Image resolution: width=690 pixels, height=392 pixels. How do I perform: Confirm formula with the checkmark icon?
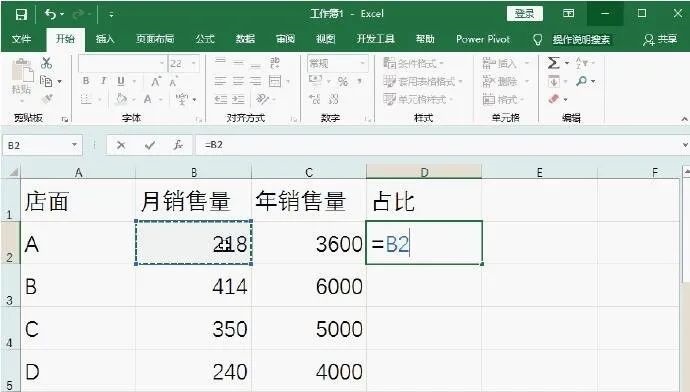click(x=150, y=145)
